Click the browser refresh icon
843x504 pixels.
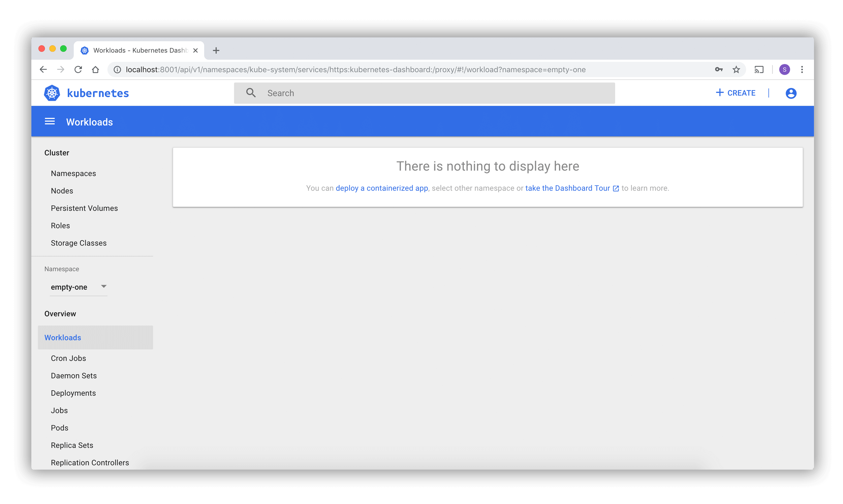pyautogui.click(x=79, y=70)
